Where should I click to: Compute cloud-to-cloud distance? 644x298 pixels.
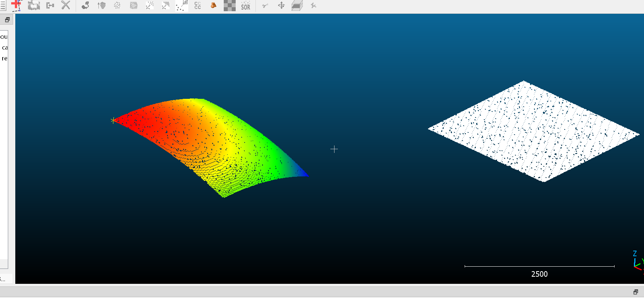tap(150, 5)
